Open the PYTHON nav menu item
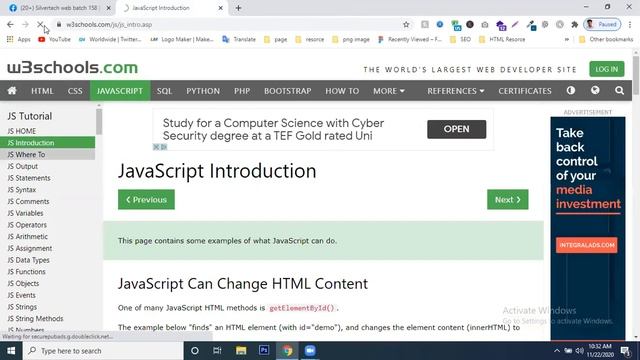Image resolution: width=640 pixels, height=360 pixels. (x=203, y=91)
